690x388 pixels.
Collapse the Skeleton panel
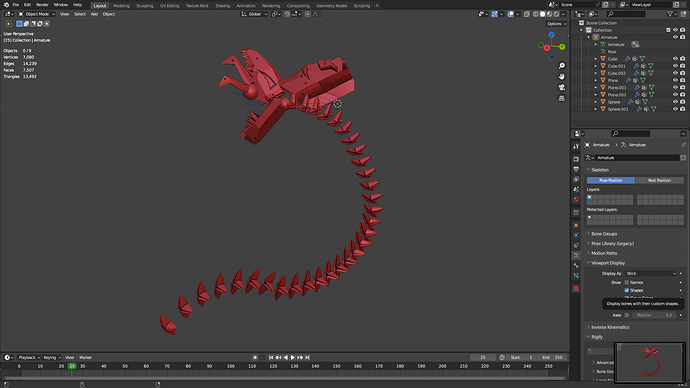coord(600,170)
